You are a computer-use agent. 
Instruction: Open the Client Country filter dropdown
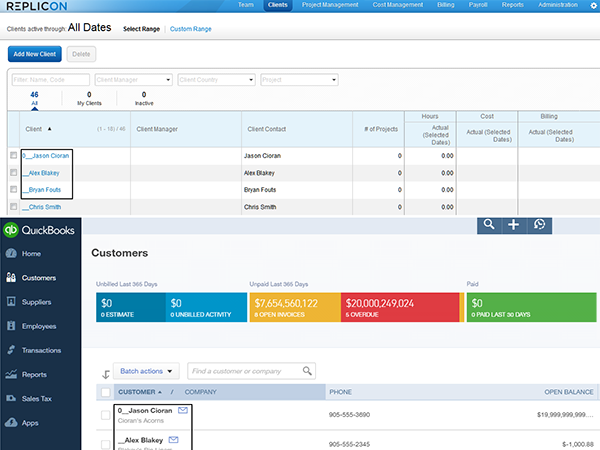(x=217, y=80)
